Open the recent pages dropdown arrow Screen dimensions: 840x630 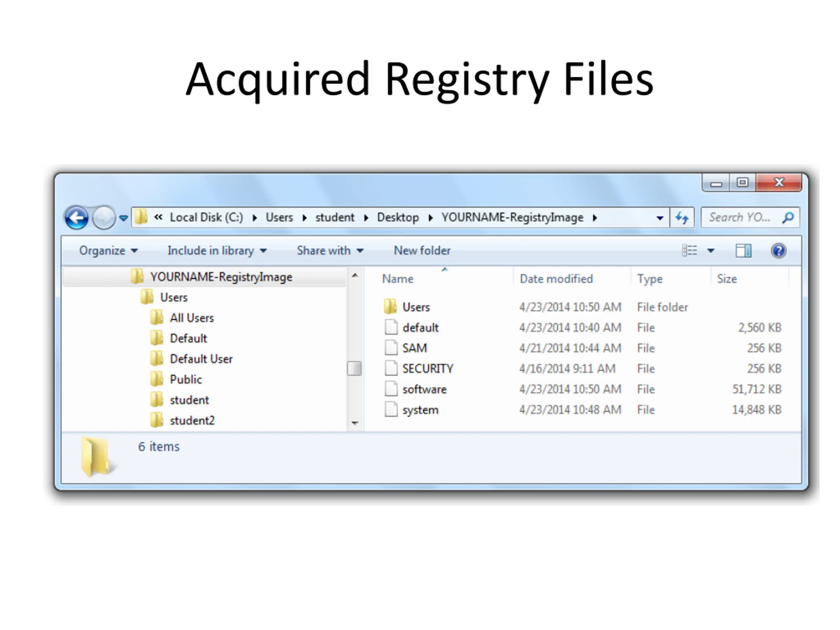pos(123,218)
